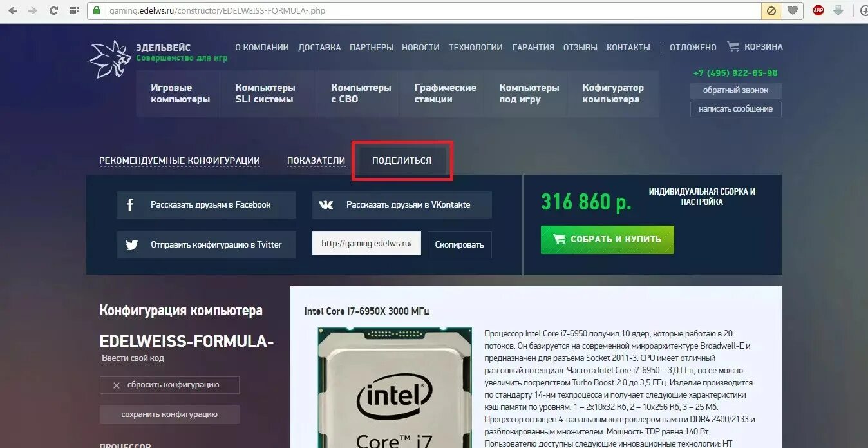Click the Ввести свой код link
The width and height of the screenshot is (868, 448).
tap(133, 358)
